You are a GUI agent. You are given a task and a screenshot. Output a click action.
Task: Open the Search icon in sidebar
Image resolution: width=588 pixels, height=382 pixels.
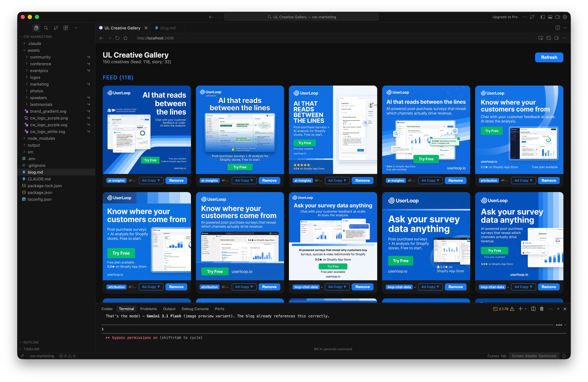pos(46,28)
